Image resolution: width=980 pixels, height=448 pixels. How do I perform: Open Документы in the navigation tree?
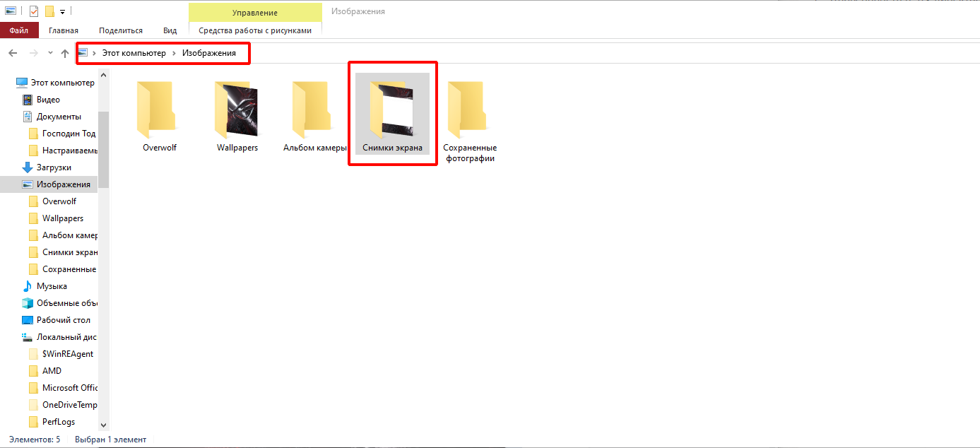(x=59, y=117)
